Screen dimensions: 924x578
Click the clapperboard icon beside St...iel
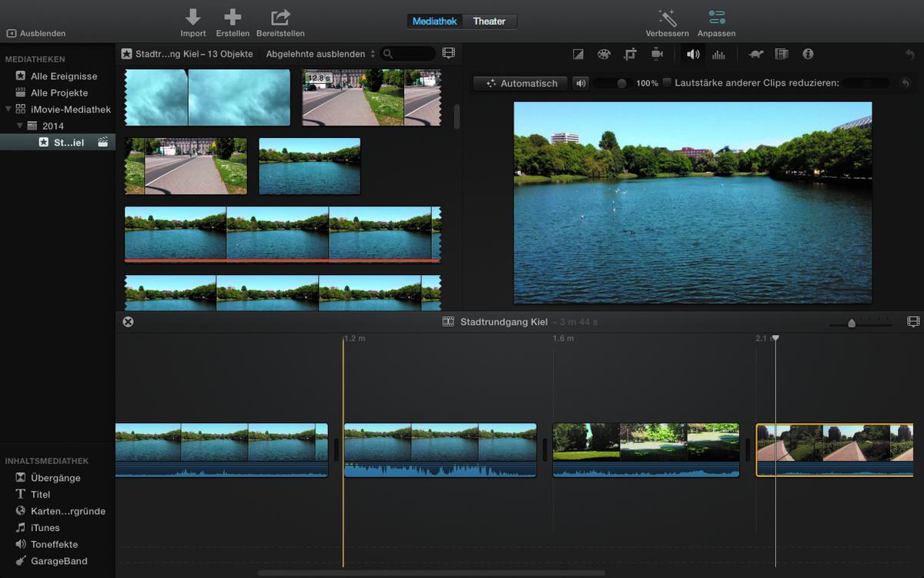click(102, 142)
